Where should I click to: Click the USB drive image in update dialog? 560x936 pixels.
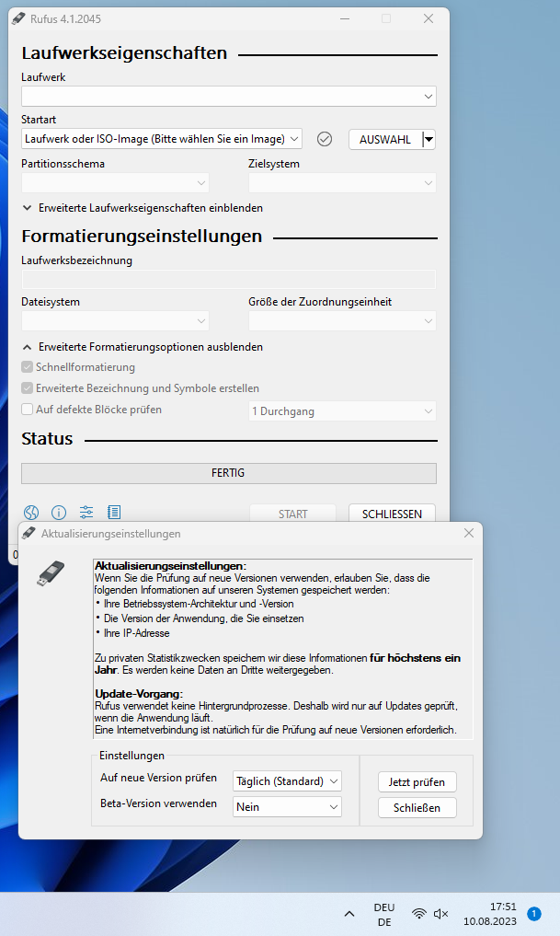[x=51, y=573]
